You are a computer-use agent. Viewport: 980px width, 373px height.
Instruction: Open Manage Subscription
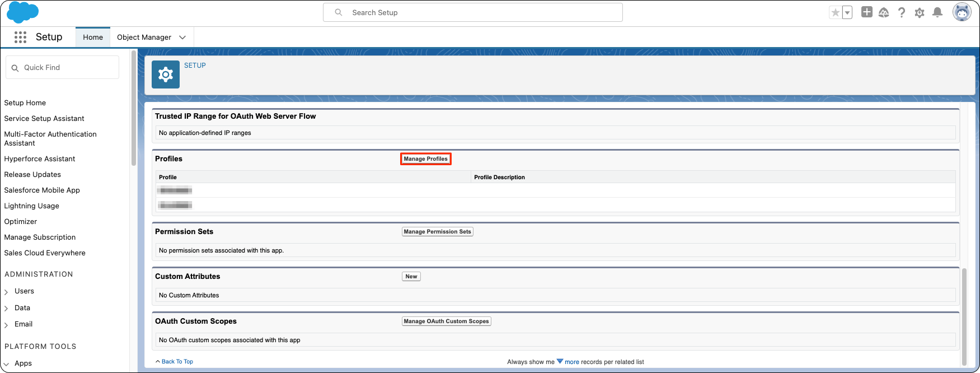tap(40, 237)
